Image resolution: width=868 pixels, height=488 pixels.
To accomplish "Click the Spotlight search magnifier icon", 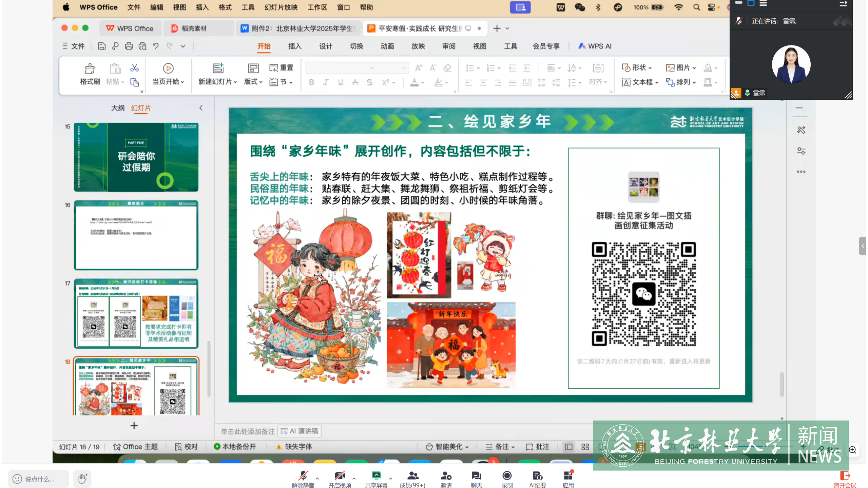I will coord(697,7).
